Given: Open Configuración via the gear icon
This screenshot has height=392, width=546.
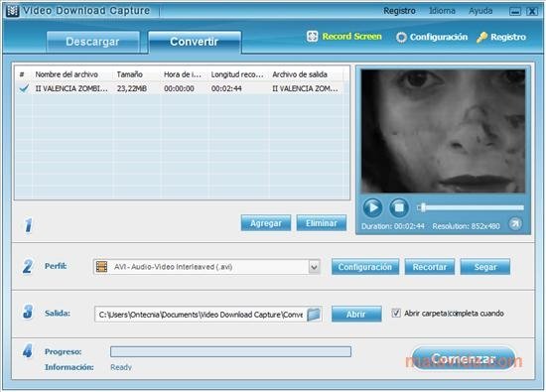Looking at the screenshot, I should pos(401,38).
